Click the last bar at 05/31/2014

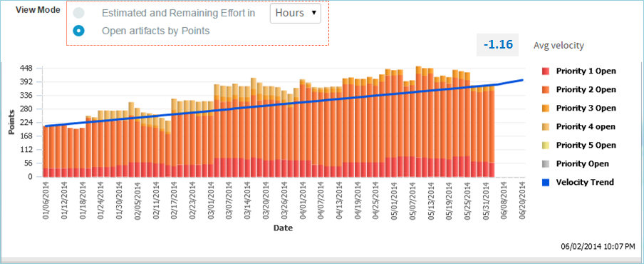coord(492,131)
